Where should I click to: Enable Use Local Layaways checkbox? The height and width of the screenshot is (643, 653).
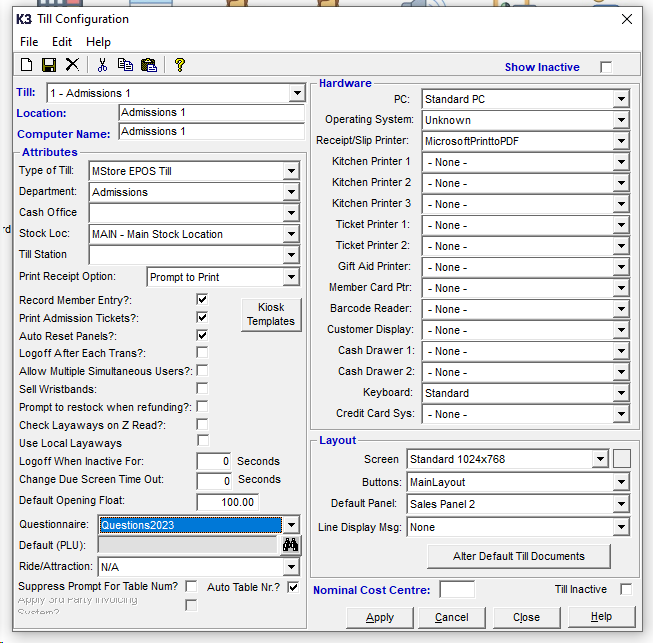tap(203, 441)
